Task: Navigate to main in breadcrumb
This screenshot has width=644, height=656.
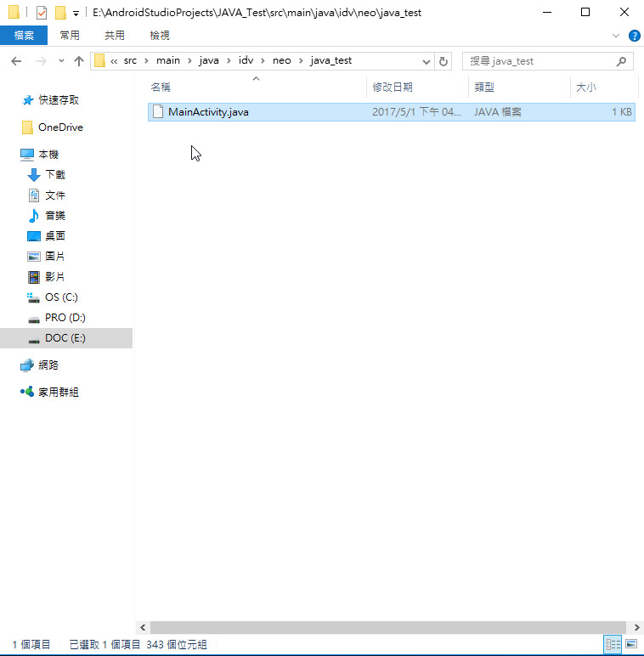Action: pyautogui.click(x=168, y=60)
